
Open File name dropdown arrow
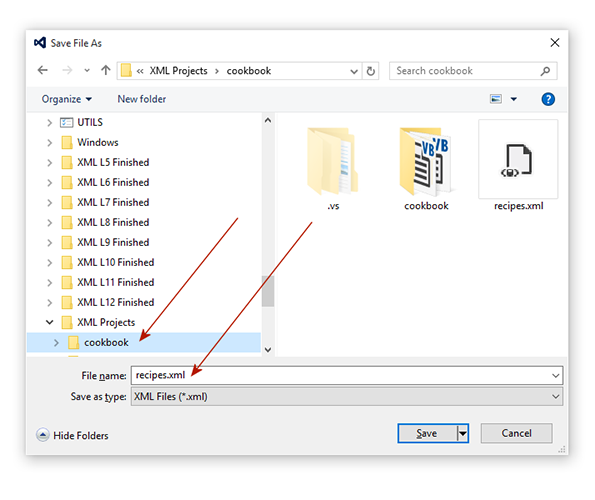(x=556, y=376)
